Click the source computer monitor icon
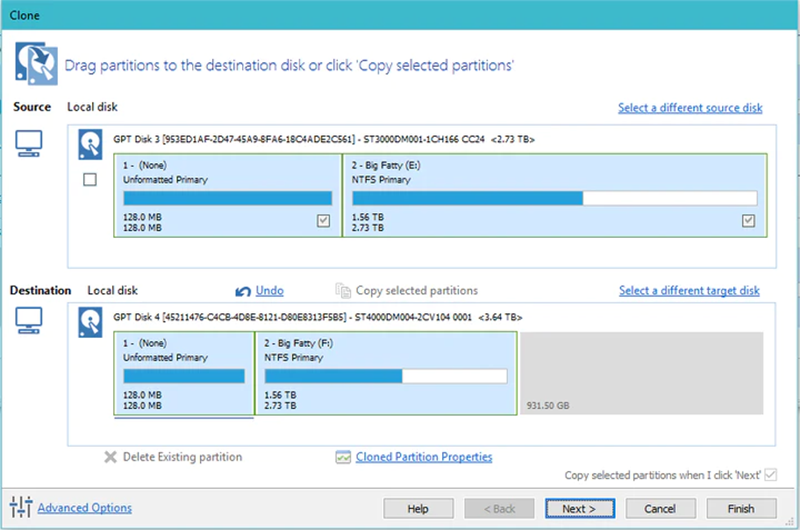The image size is (800, 530). click(29, 144)
